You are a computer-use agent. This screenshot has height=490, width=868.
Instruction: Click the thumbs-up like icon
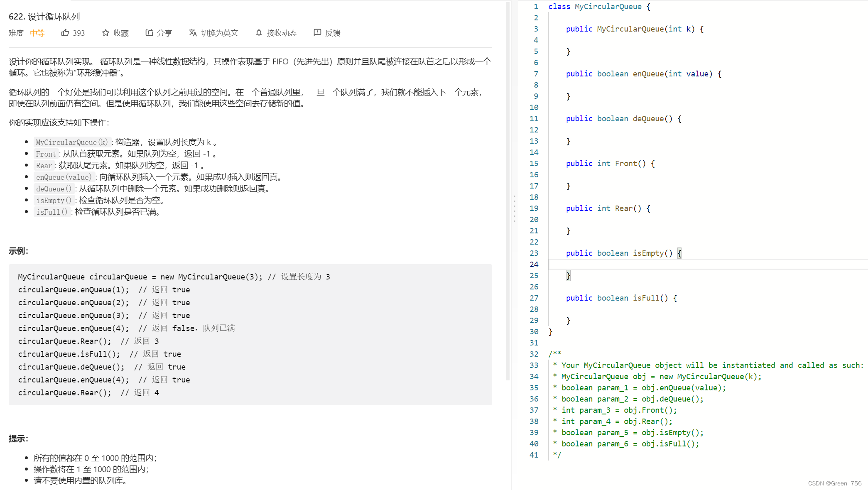point(65,33)
